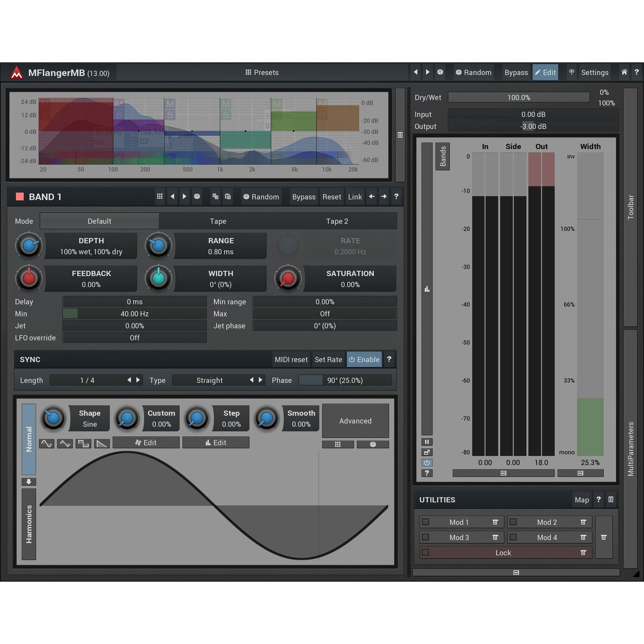This screenshot has width=644, height=644.
Task: Open Band 1 presets grid icon
Action: click(x=160, y=197)
